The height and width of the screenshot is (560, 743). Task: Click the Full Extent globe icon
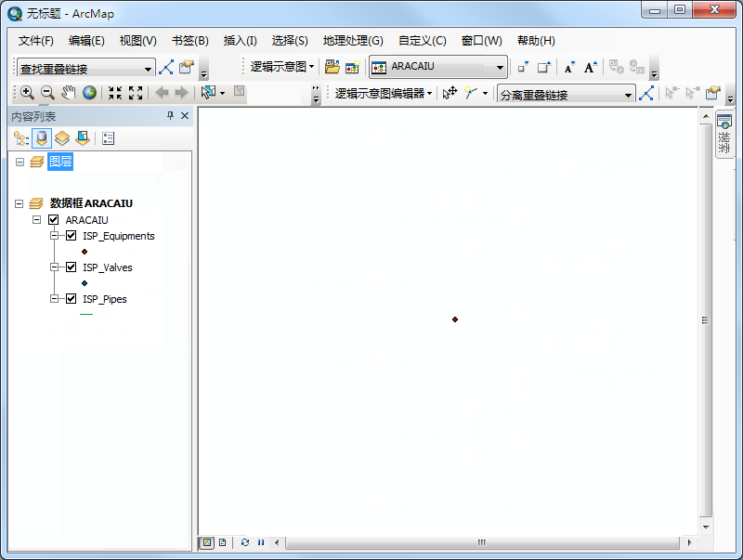(89, 93)
